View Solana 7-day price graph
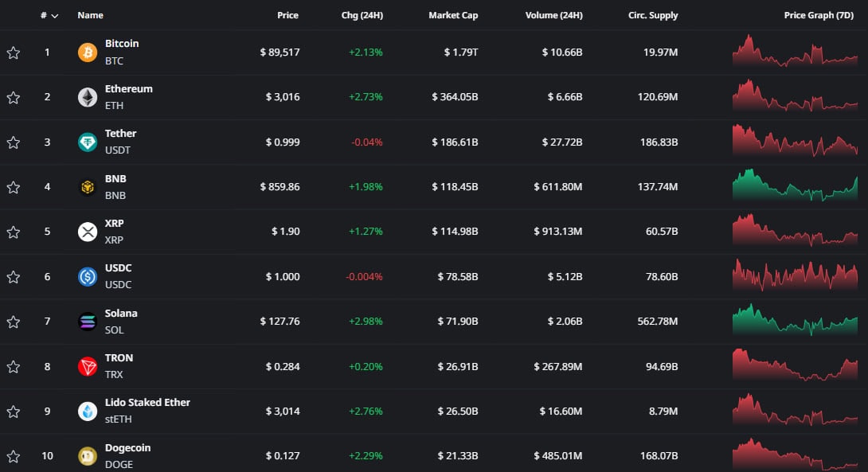 [795, 321]
